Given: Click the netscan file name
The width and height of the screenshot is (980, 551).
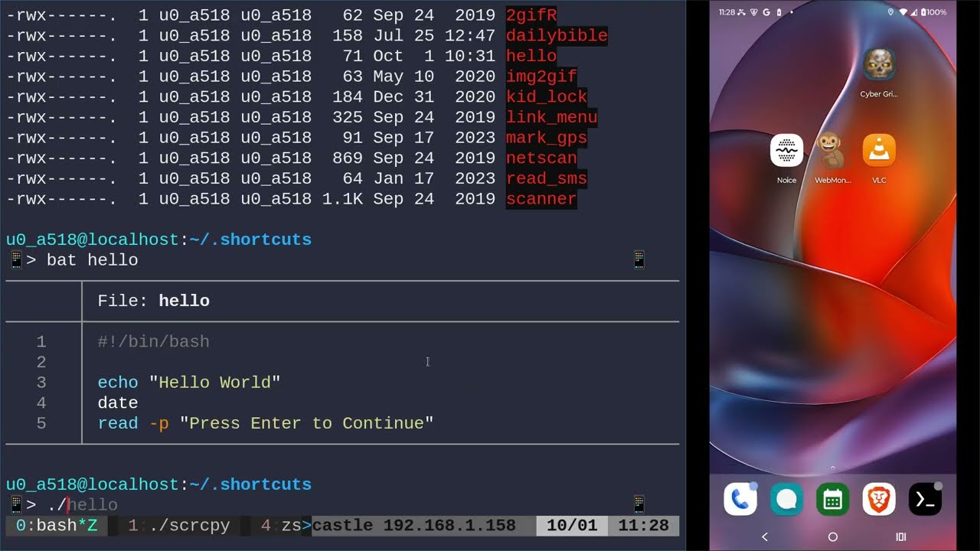Looking at the screenshot, I should [x=541, y=158].
